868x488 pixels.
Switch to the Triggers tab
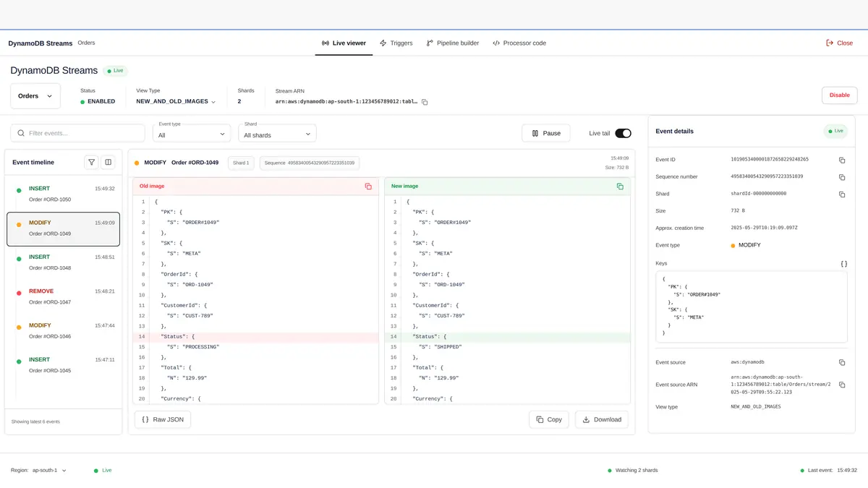click(x=396, y=43)
